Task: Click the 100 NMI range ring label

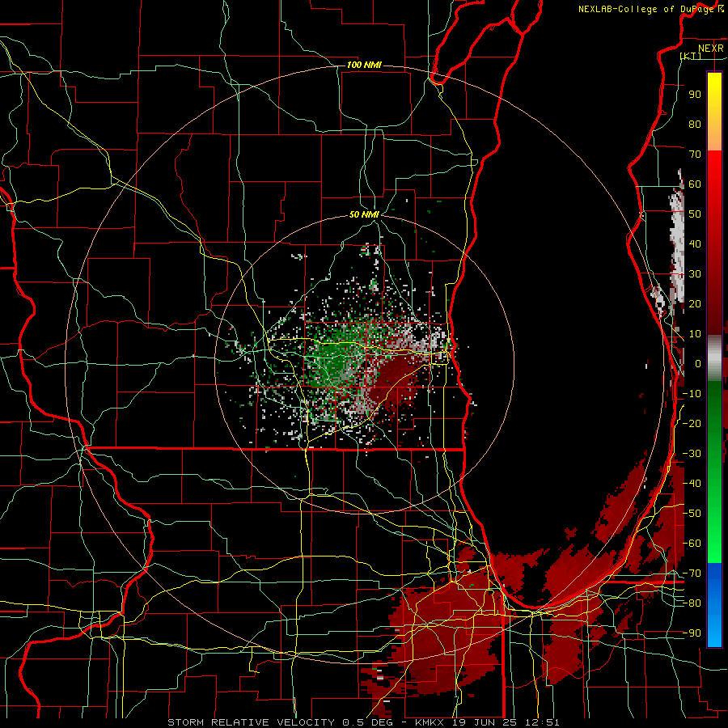Action: [364, 65]
